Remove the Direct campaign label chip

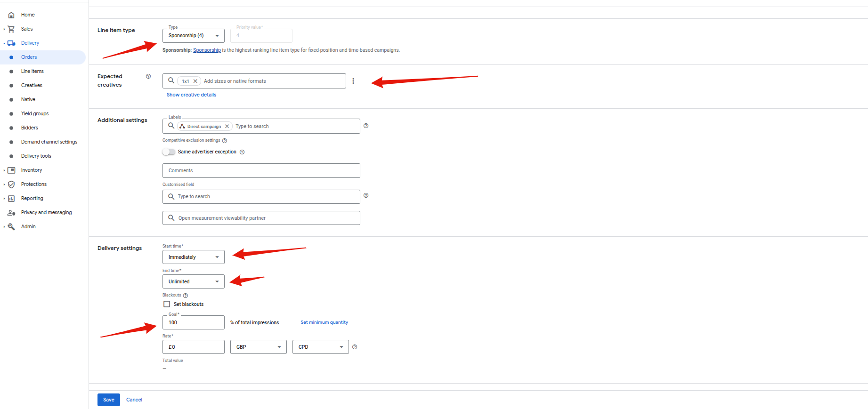pyautogui.click(x=227, y=126)
